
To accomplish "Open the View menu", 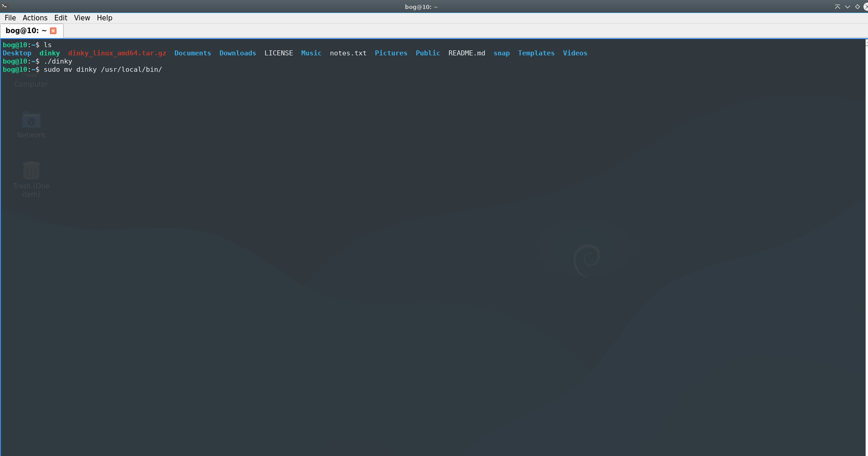I will (x=82, y=18).
